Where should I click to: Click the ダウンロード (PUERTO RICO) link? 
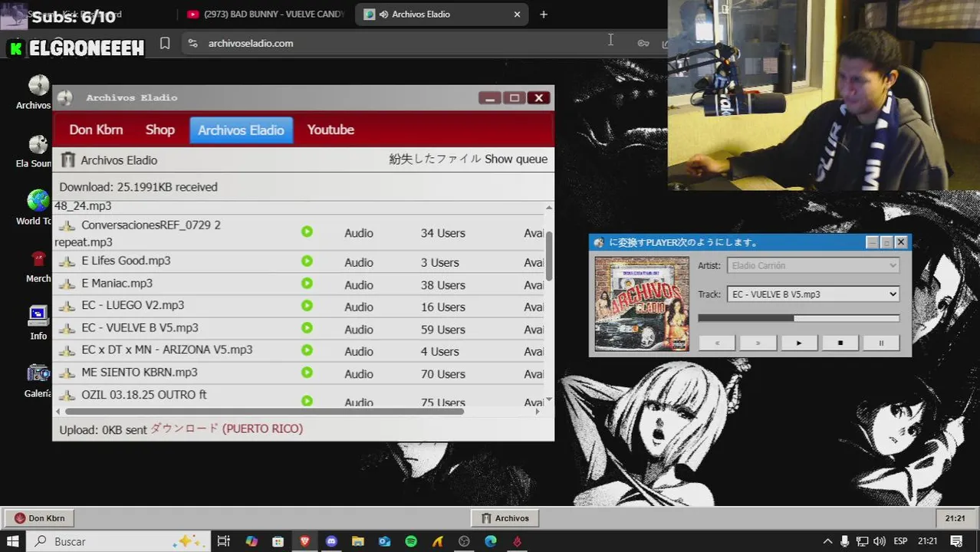226,429
